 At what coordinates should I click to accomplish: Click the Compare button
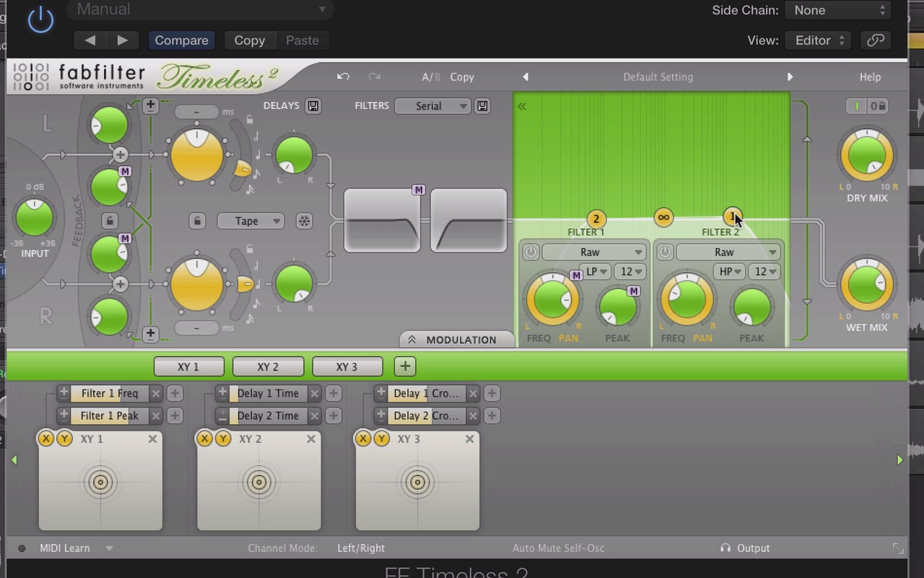(181, 40)
